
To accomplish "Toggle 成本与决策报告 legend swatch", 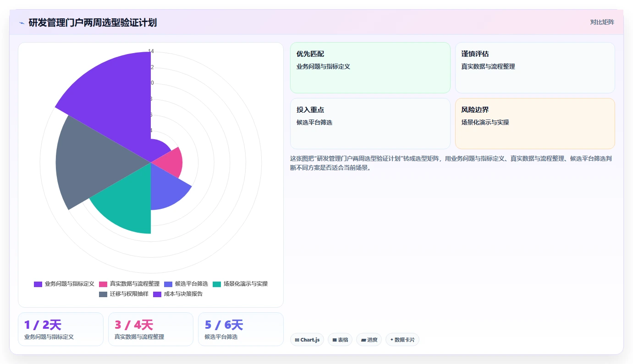I will 157,294.
